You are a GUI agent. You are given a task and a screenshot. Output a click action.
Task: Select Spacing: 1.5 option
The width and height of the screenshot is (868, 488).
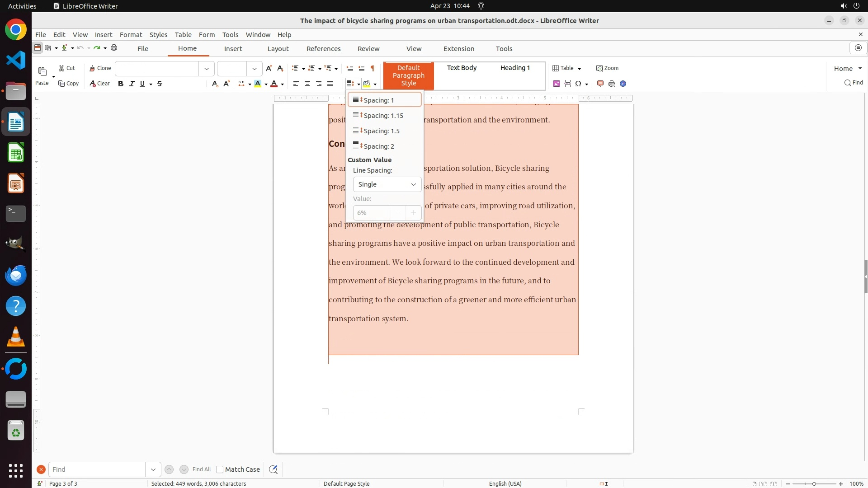tap(381, 131)
